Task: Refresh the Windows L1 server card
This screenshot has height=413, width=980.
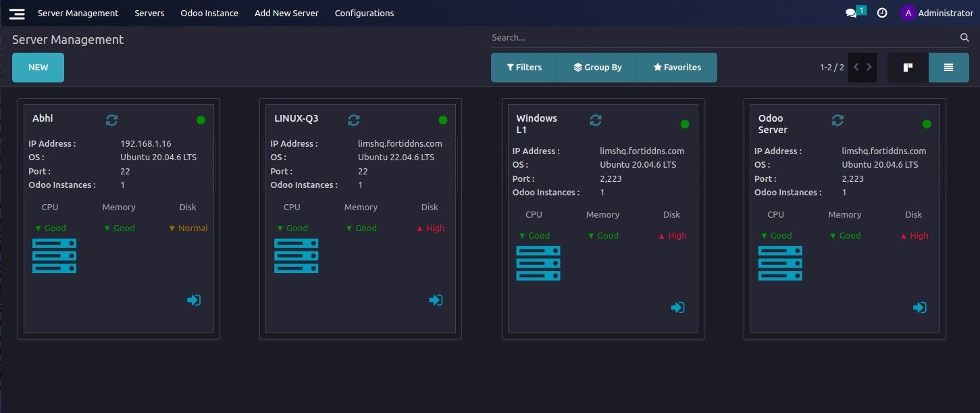Action: [596, 120]
